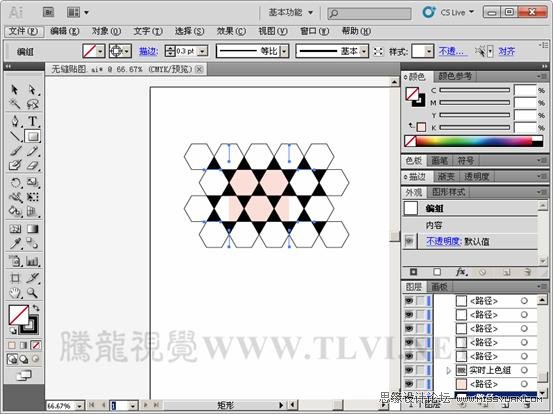Screen dimensions: 553x414
Task: Select the Blend tool
Action: coord(32,243)
